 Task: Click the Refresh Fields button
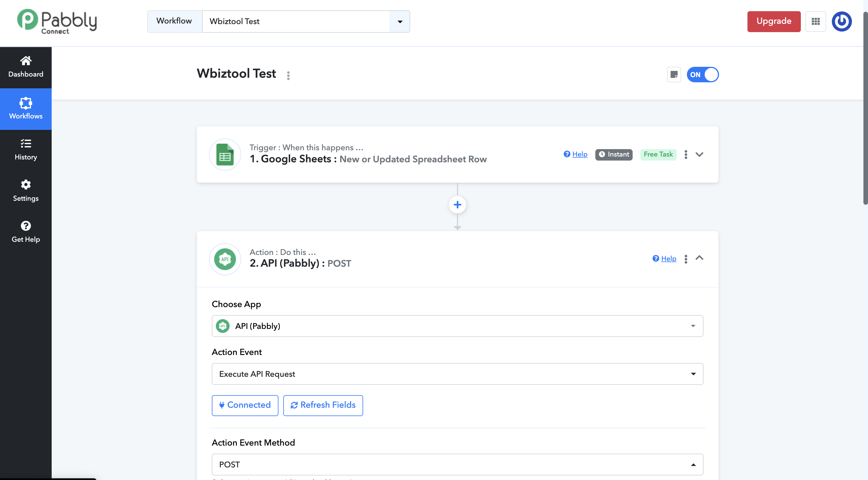[x=323, y=405]
